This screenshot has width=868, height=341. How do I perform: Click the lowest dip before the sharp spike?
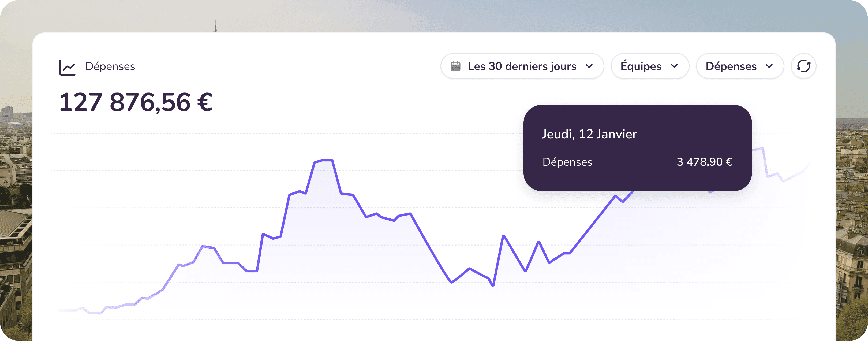493,285
